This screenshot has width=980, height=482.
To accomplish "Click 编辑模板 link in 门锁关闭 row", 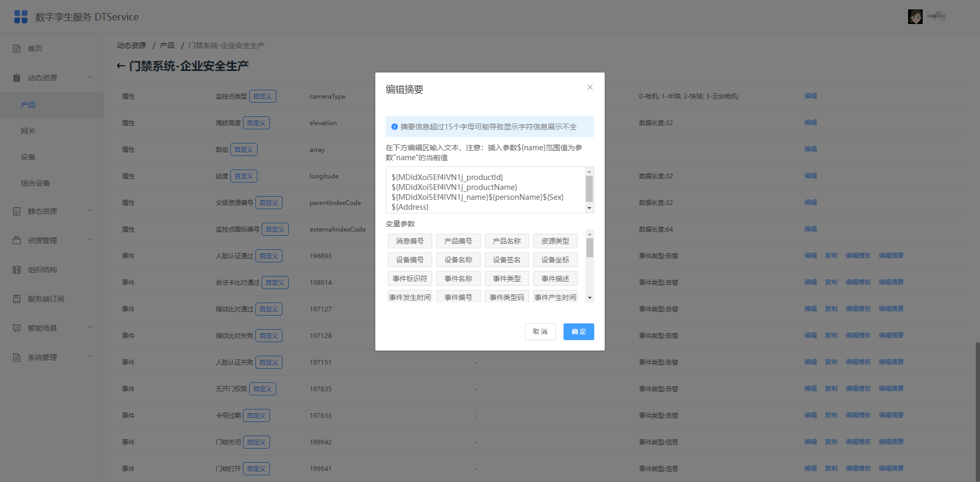I will tap(858, 442).
